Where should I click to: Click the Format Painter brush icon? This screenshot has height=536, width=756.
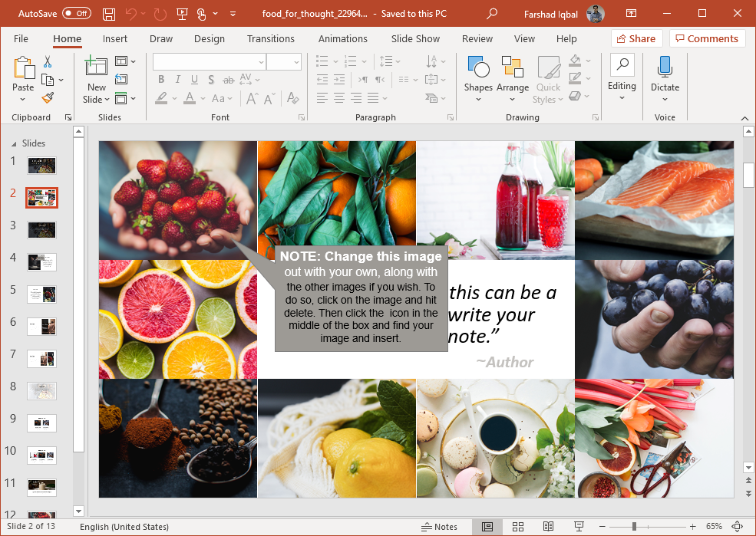coord(48,97)
